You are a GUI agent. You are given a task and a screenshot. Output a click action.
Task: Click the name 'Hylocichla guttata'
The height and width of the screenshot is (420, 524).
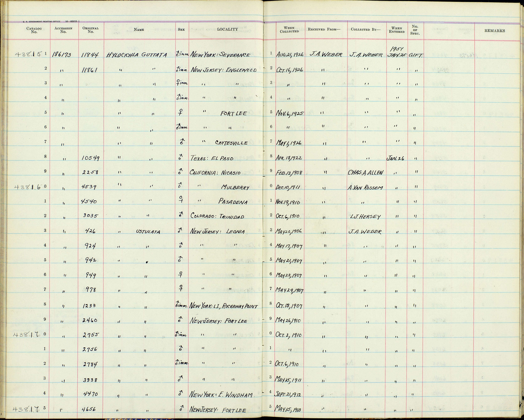(137, 55)
